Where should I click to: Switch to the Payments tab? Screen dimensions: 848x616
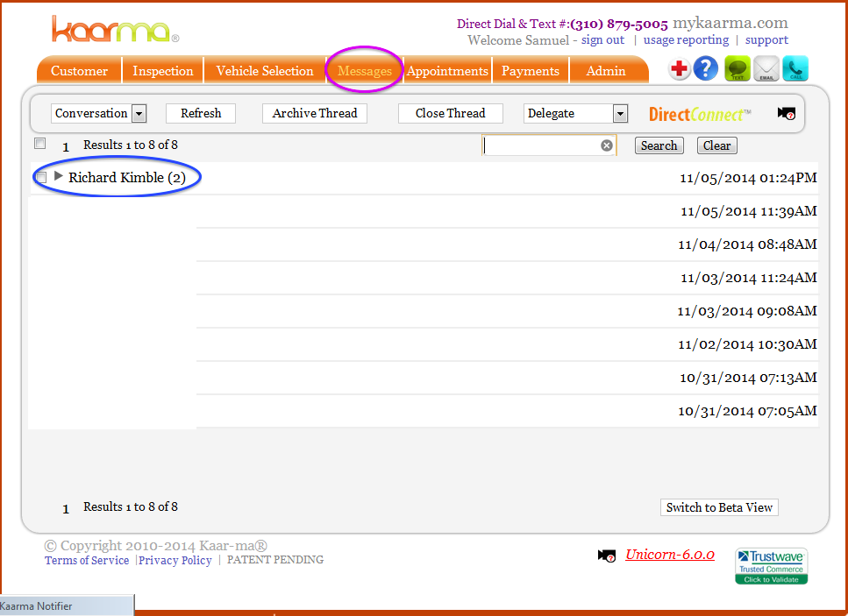click(530, 71)
